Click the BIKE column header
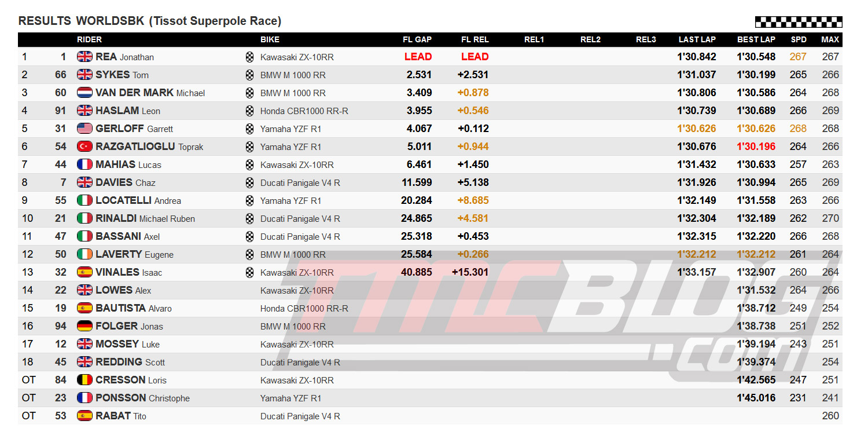Screen dimensions: 868x439 270,39
